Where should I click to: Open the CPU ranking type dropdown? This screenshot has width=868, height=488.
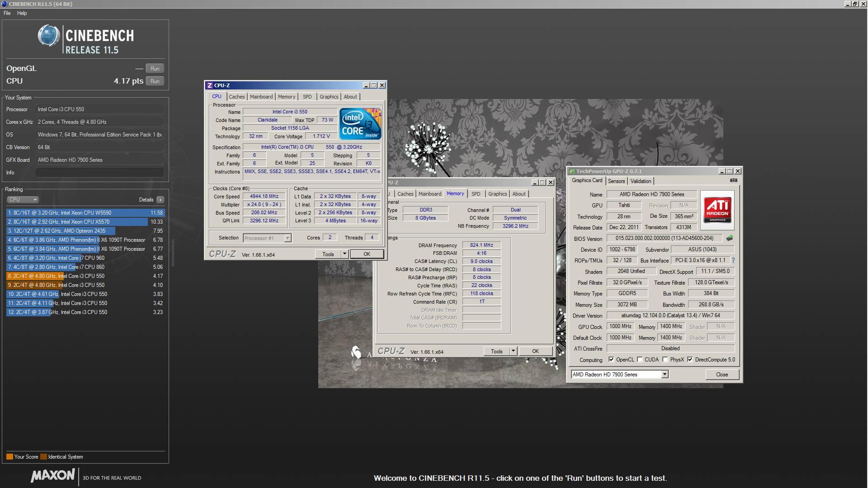(23, 200)
